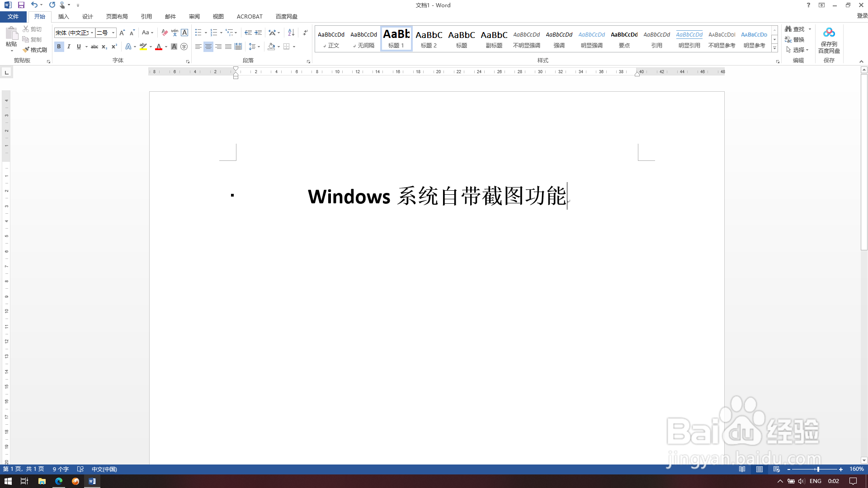The height and width of the screenshot is (488, 868).
Task: Align paragraph to the right
Action: pos(218,47)
